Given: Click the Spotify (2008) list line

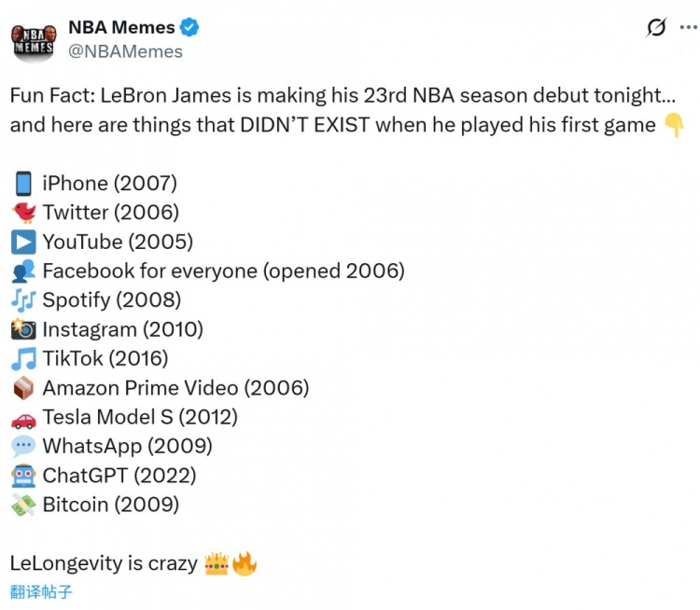Looking at the screenshot, I should [111, 300].
